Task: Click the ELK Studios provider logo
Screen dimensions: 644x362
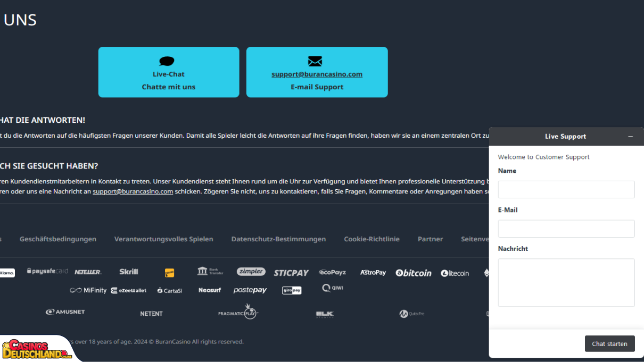Action: [x=325, y=314]
